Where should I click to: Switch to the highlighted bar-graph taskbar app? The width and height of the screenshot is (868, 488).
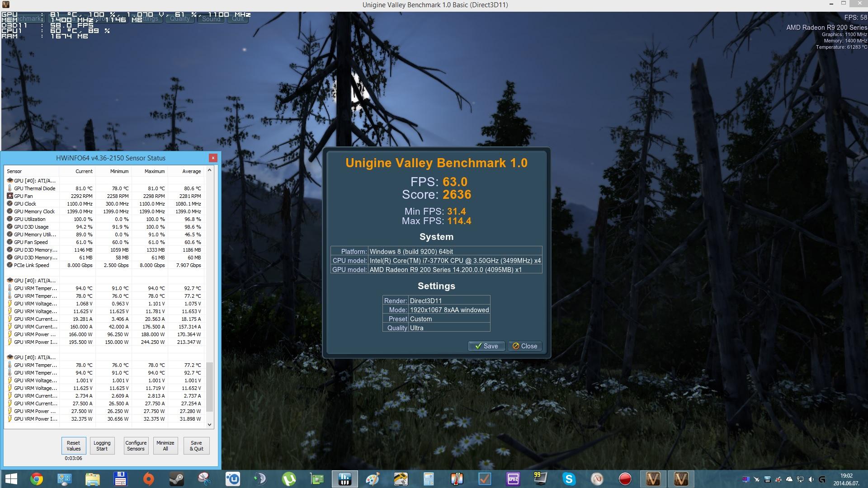pos(345,479)
